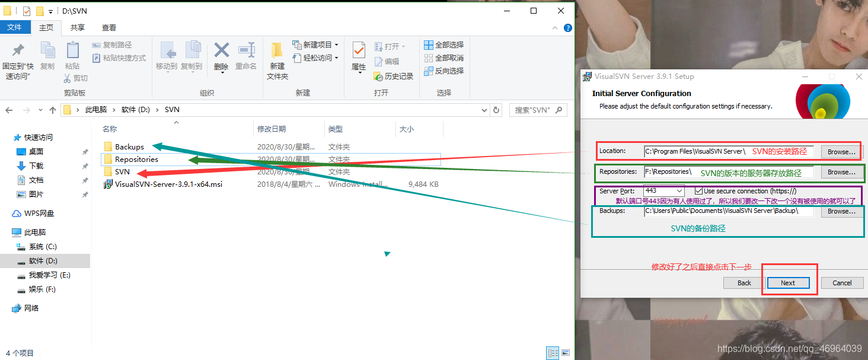Select the Repositories folder
The image size is (868, 360).
(136, 159)
